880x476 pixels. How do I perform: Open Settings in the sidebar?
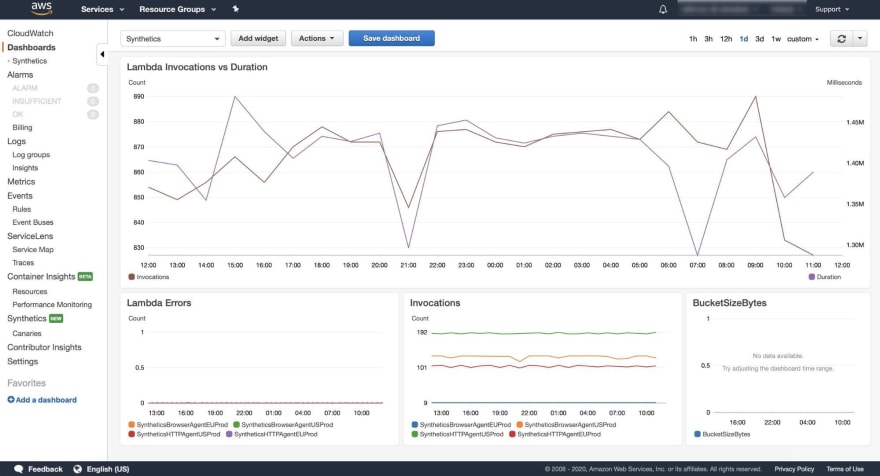pyautogui.click(x=22, y=361)
